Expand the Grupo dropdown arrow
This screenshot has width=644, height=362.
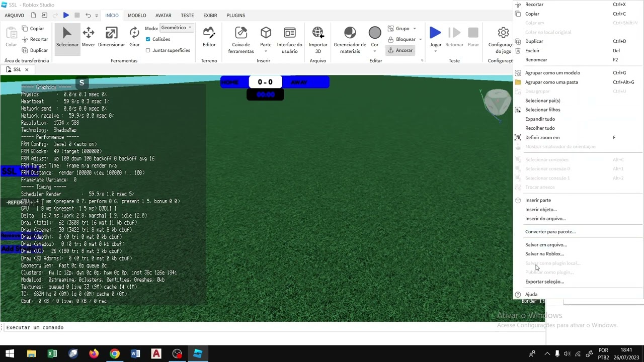coord(415,29)
